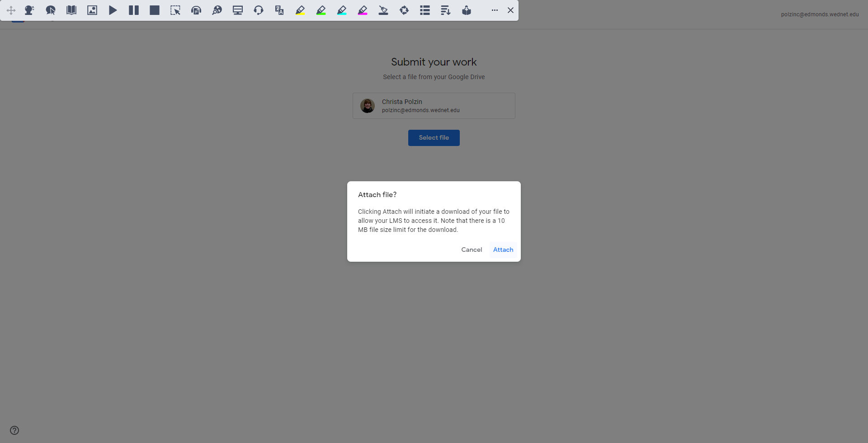This screenshot has width=868, height=443.
Task: Select the green highlighter
Action: [321, 10]
